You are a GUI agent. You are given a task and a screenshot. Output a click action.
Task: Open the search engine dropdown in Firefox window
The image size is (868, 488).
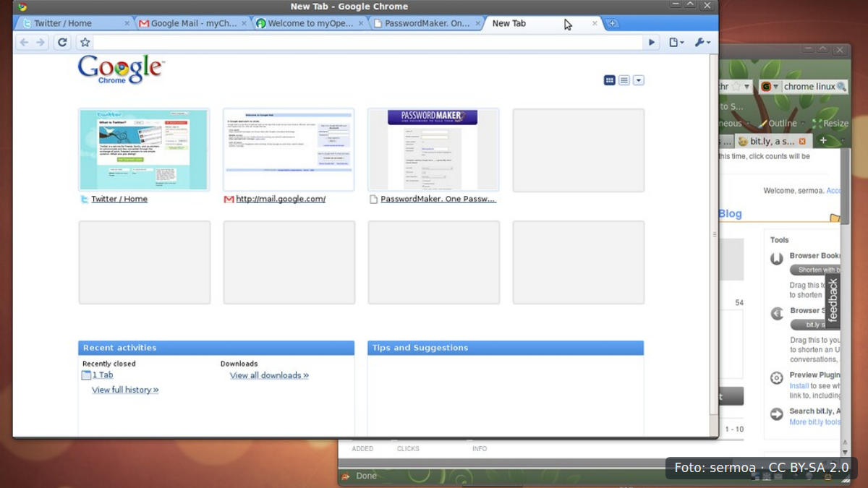[x=770, y=87]
